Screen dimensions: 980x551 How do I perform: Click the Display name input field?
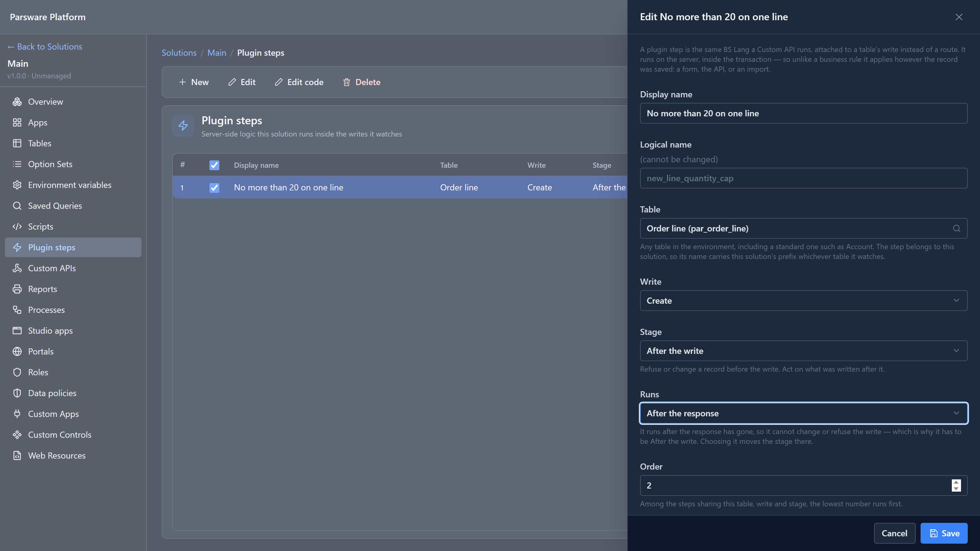tap(804, 113)
